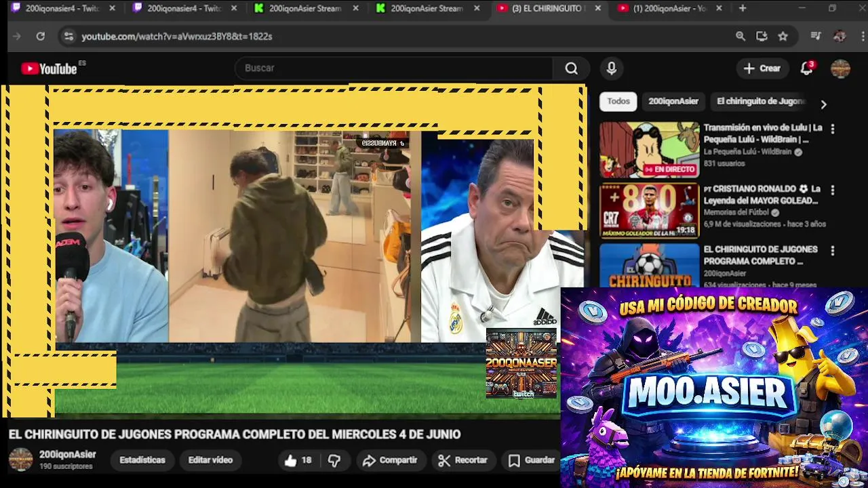The width and height of the screenshot is (868, 488).
Task: Click the Recortar button
Action: pyautogui.click(x=462, y=460)
